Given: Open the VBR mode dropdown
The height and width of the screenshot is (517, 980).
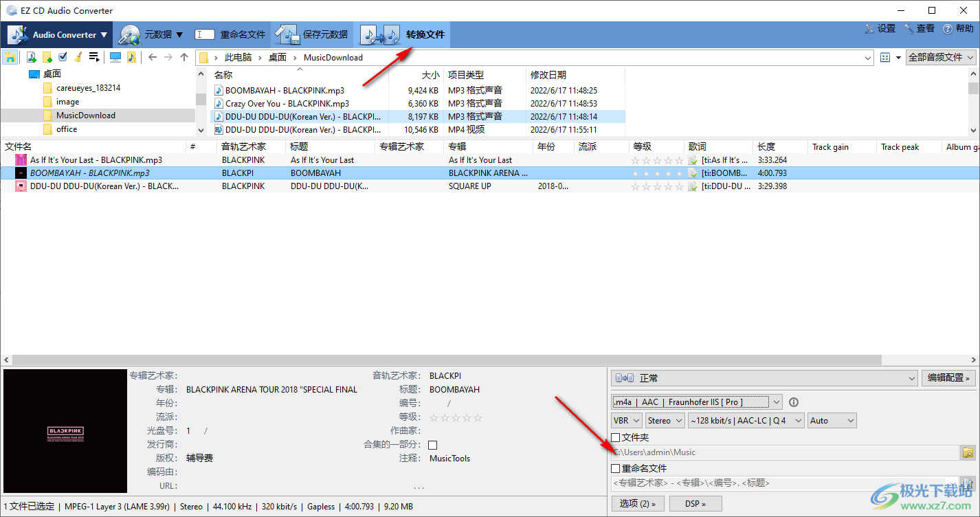Looking at the screenshot, I should (627, 421).
